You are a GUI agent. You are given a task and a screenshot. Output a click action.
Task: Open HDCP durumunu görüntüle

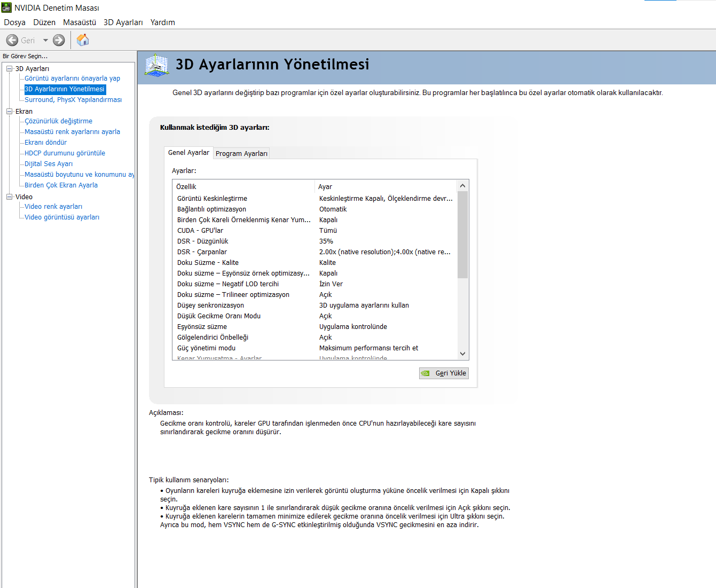pos(65,153)
